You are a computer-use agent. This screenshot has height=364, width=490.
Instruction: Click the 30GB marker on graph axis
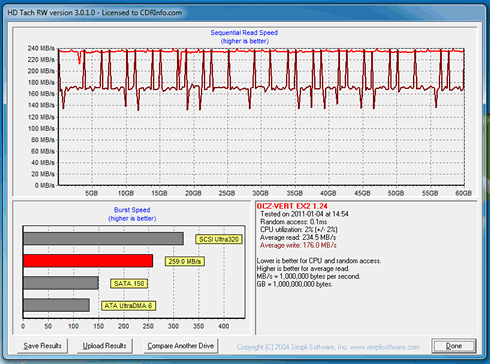[260, 193]
